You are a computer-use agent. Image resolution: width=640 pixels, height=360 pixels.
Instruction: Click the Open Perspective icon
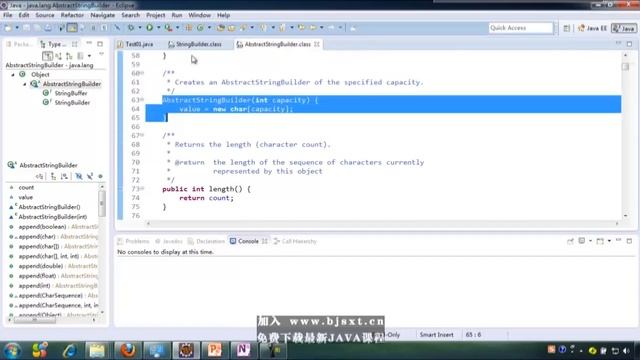coord(567,28)
